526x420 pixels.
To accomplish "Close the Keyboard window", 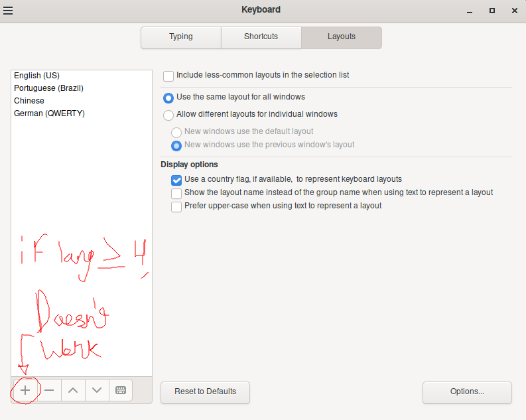I will click(x=515, y=11).
